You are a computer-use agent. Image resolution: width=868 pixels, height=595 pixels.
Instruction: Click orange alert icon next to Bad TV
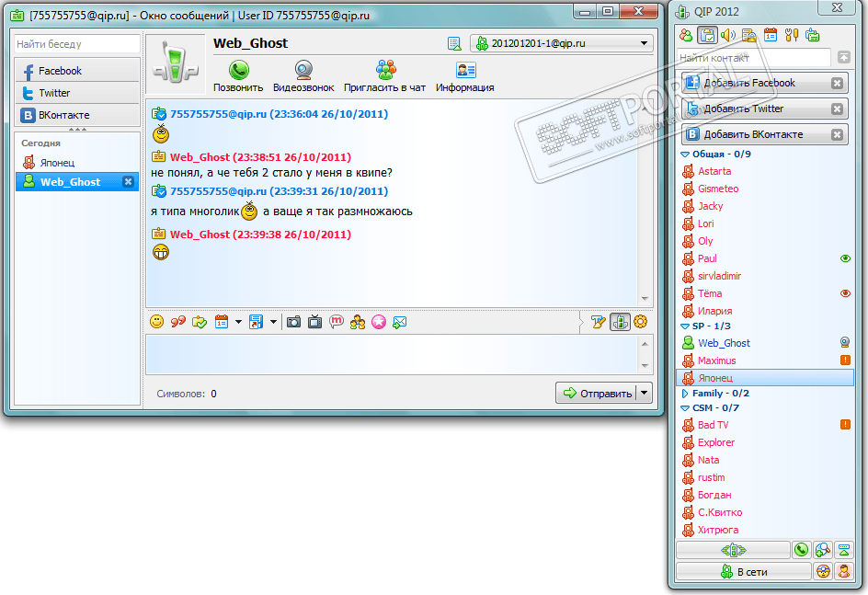845,425
